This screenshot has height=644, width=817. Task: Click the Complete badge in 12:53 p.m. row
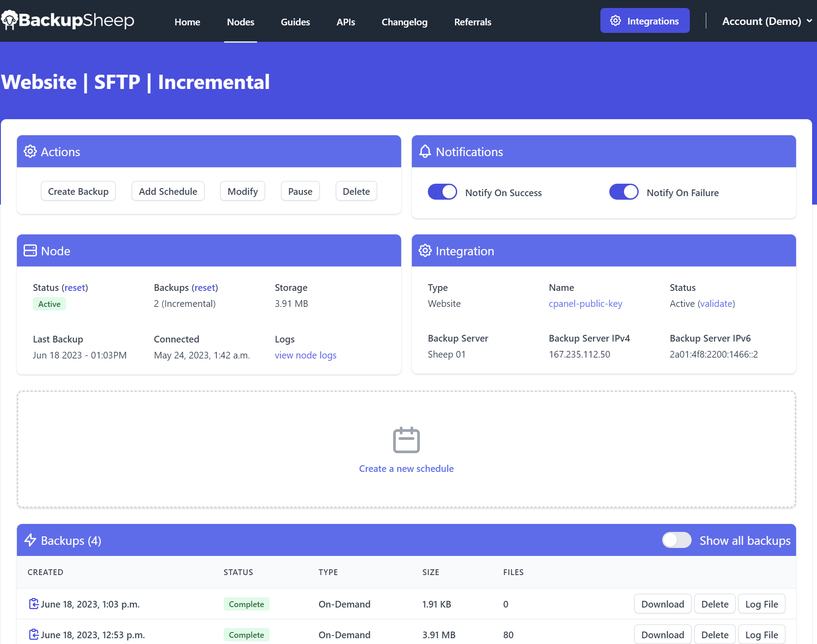(246, 634)
